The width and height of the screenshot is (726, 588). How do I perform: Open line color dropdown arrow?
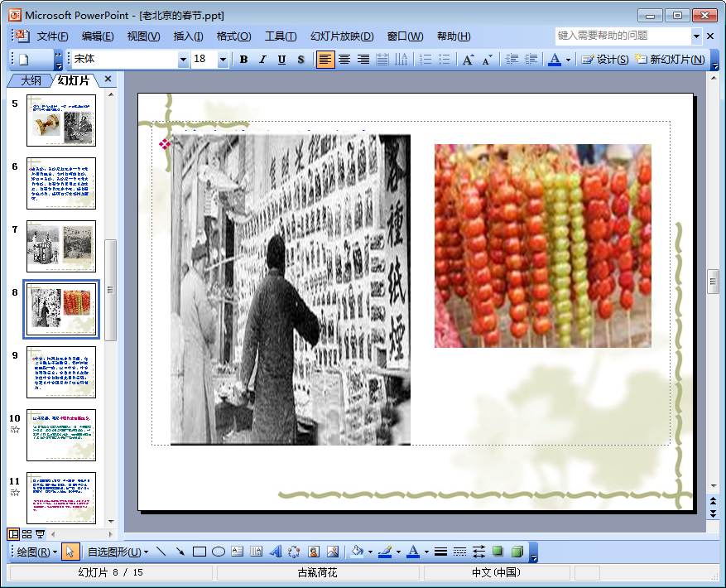point(398,552)
